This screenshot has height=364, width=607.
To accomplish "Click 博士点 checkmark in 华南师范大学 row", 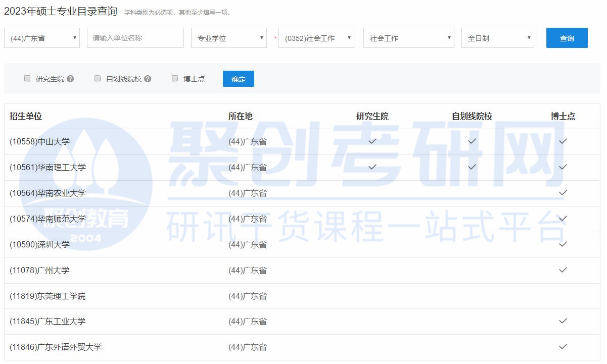I will pyautogui.click(x=563, y=219).
